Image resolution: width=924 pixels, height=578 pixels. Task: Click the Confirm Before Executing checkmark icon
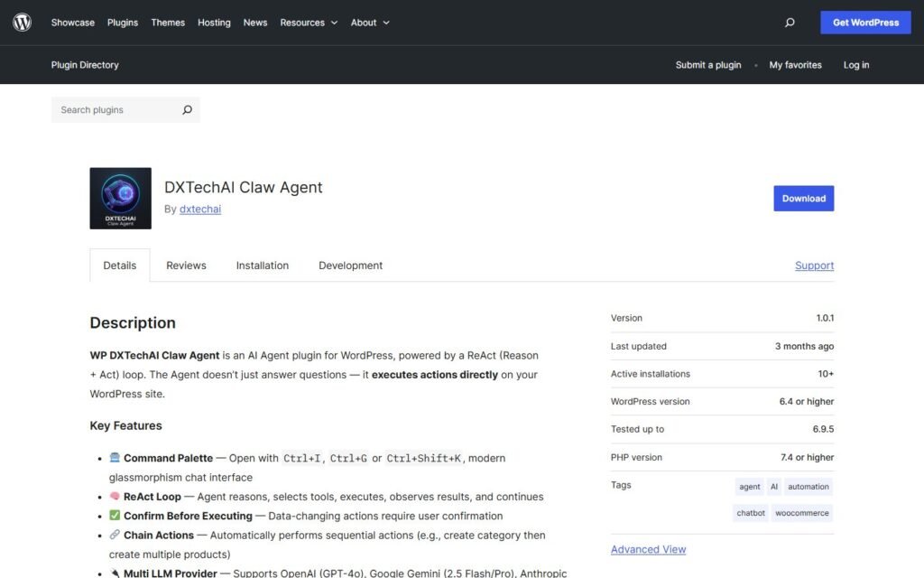pyautogui.click(x=115, y=516)
